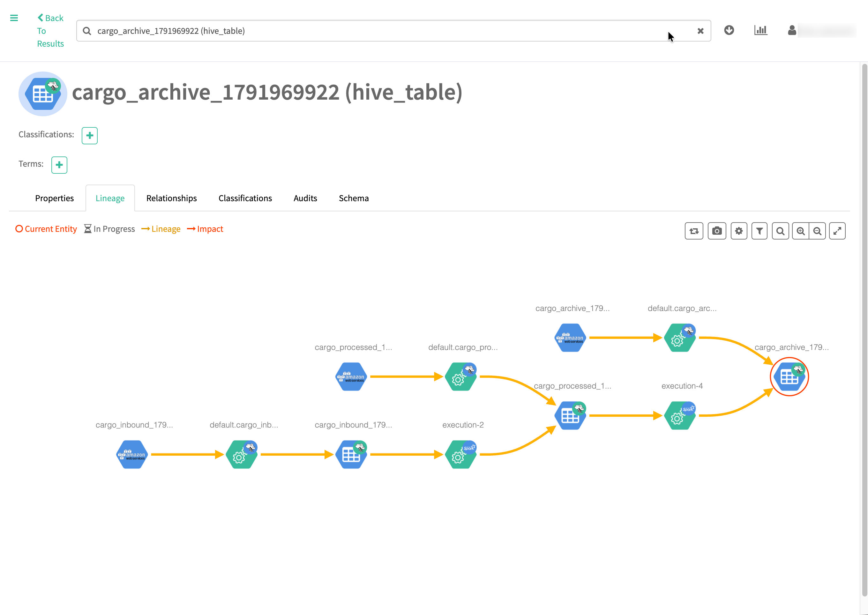Screen dimensions: 868x615
Task: Open lineage settings gear
Action: [739, 231]
